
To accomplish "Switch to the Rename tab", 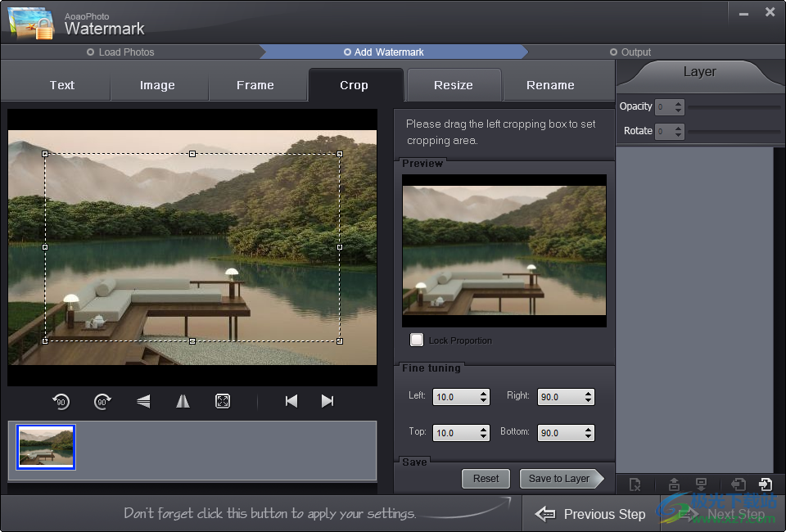I will click(x=550, y=85).
